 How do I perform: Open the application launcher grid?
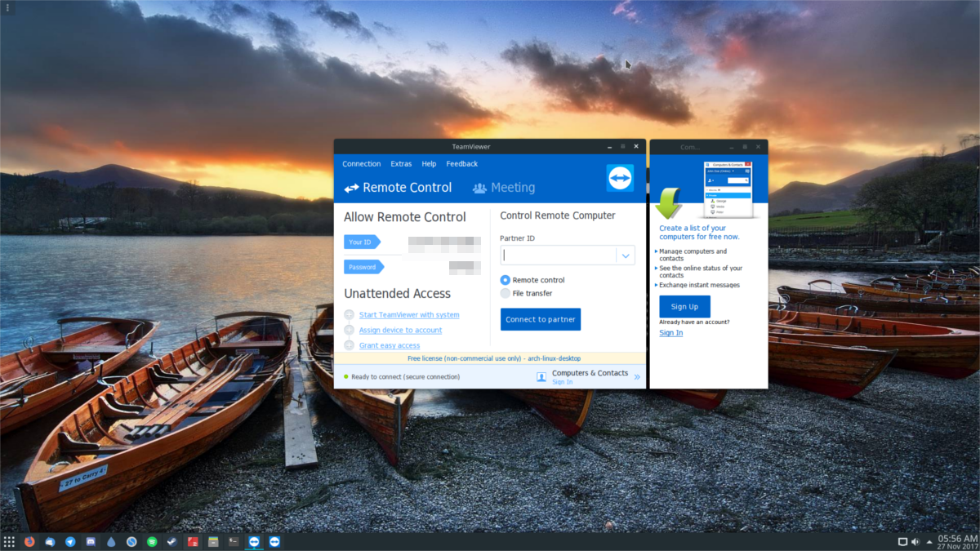click(9, 542)
